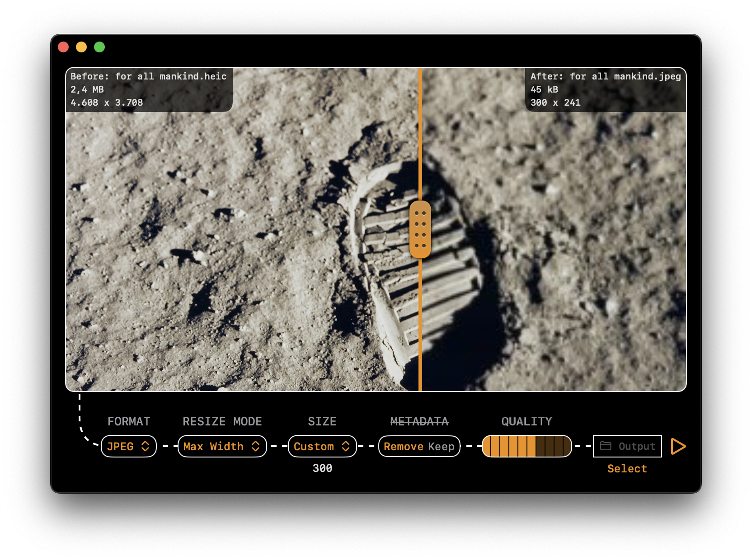
Task: Open the Custom size dropdown
Action: click(322, 447)
